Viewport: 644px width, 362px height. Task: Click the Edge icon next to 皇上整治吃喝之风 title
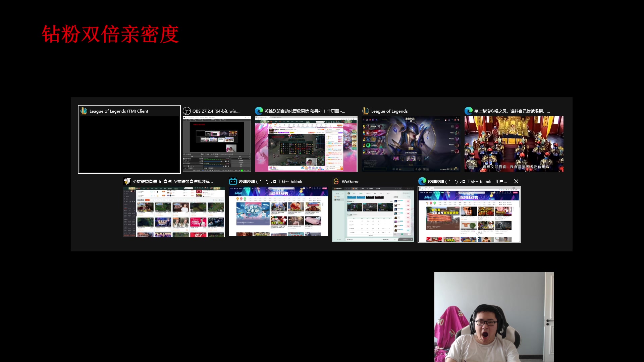(x=469, y=111)
